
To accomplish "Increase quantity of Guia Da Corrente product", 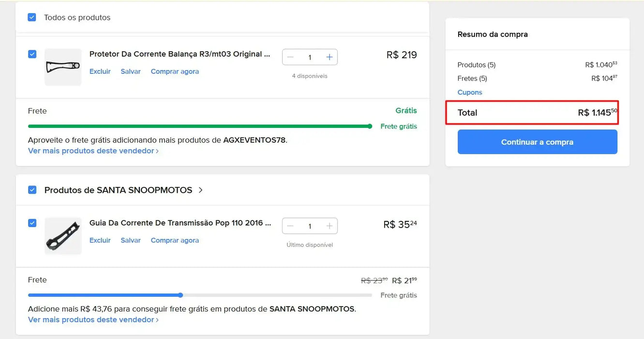I will tap(329, 226).
